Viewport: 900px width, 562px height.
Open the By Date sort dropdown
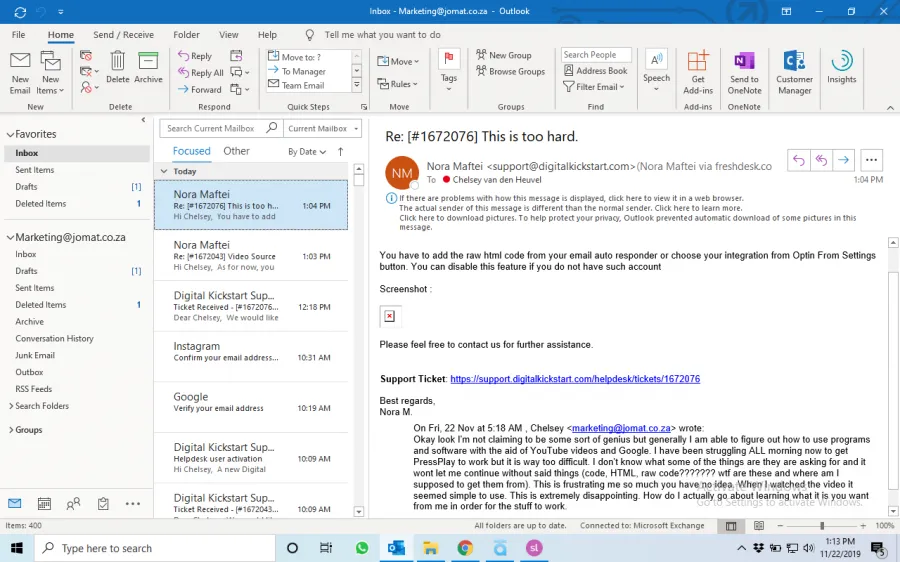[307, 152]
